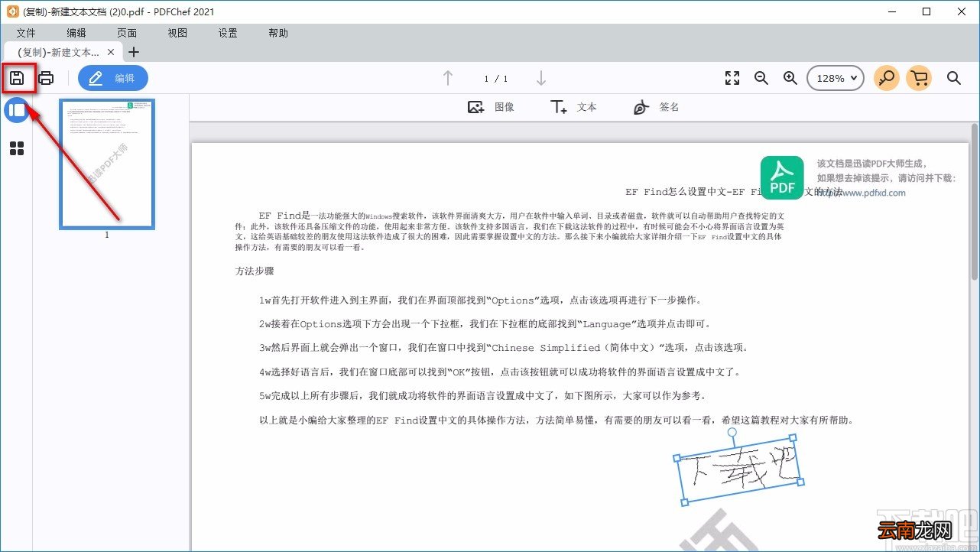
Task: Click the PDFChef app icon in title bar
Action: (12, 11)
